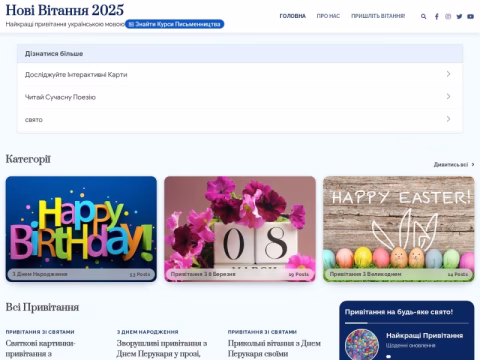Click the Нові Вітання 2025 site title
The width and height of the screenshot is (480, 360).
pos(65,10)
